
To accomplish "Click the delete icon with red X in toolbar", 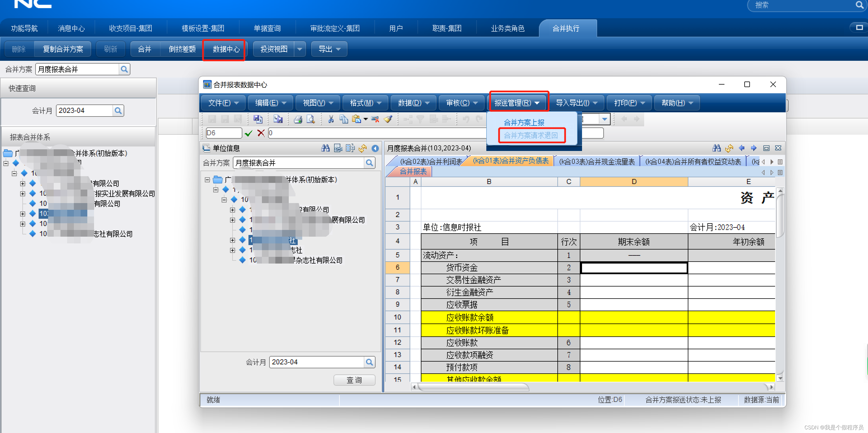I will click(375, 119).
